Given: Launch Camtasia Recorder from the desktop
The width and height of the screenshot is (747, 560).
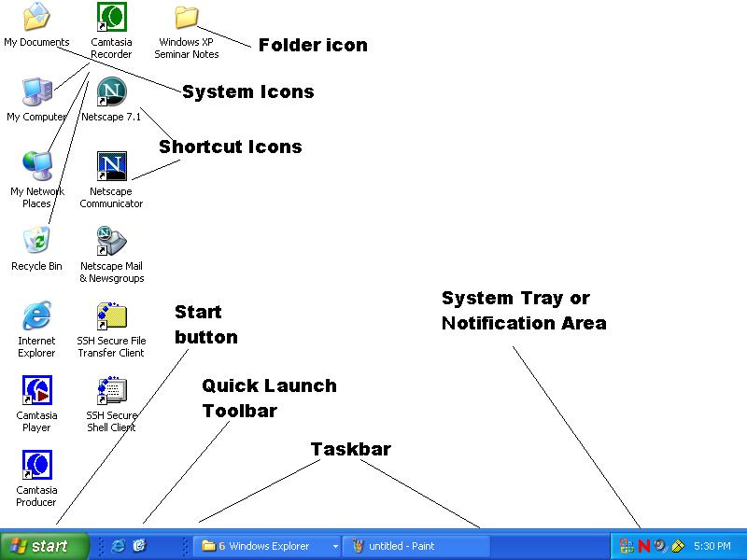Looking at the screenshot, I should pyautogui.click(x=111, y=19).
